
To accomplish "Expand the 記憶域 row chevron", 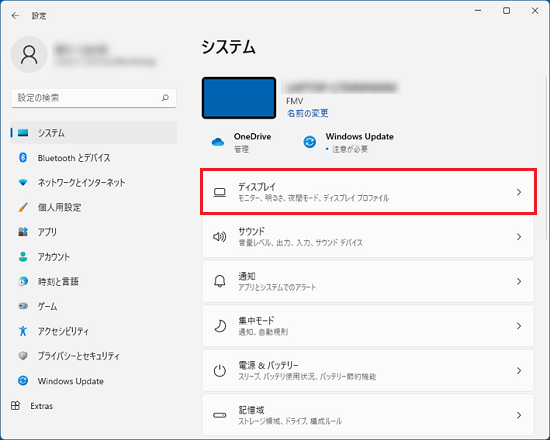I will (x=519, y=415).
